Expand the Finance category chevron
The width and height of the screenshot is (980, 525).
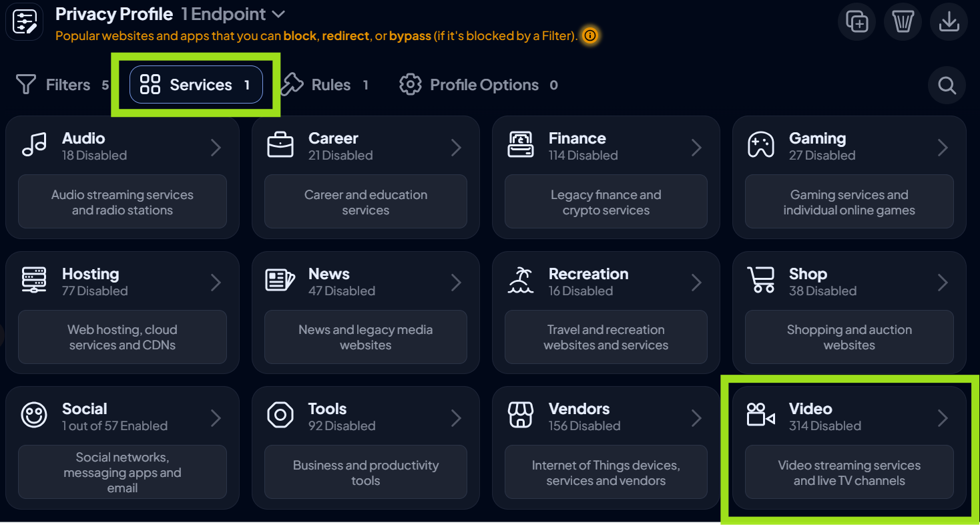click(696, 147)
